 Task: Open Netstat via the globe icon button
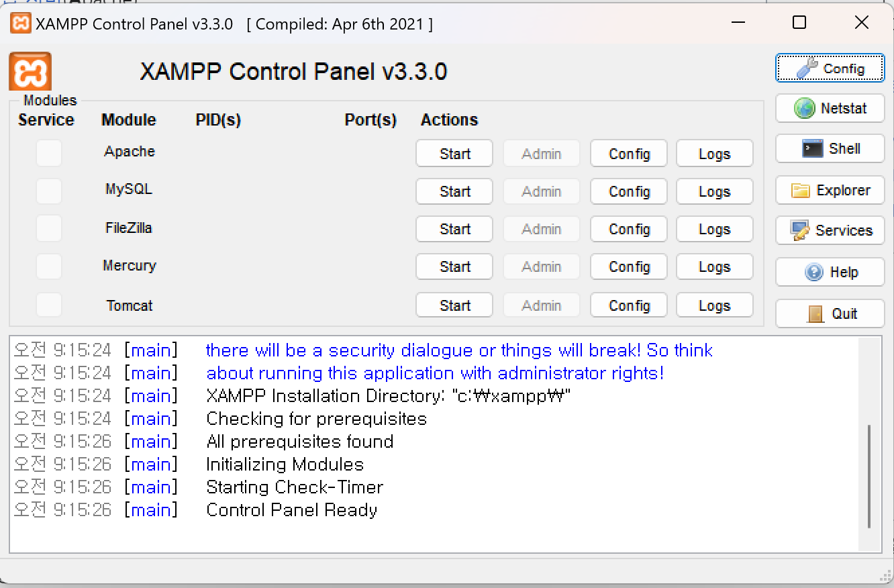tap(830, 108)
